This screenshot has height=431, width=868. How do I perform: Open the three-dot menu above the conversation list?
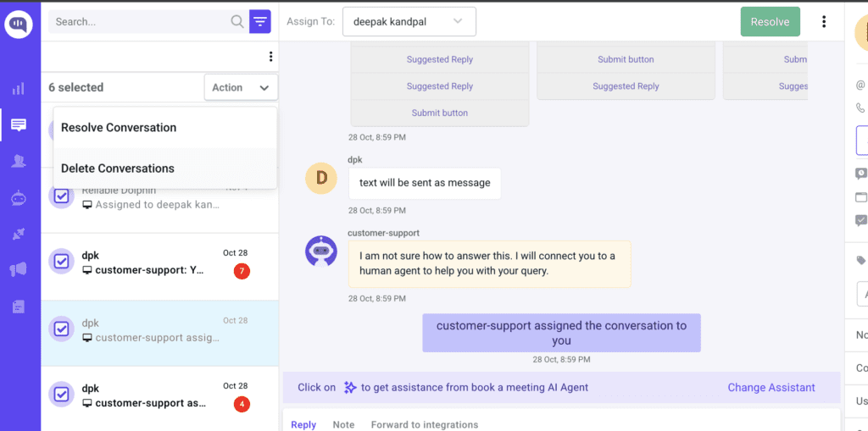point(270,57)
